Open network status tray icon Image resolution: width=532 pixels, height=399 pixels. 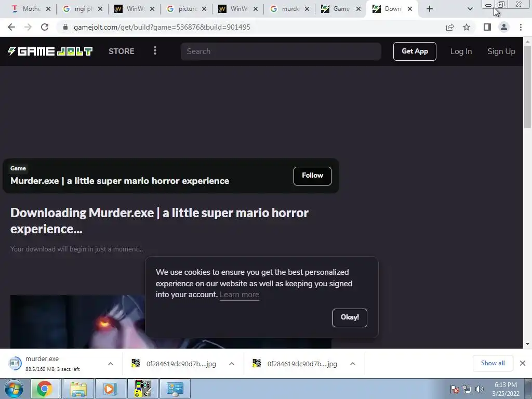[467, 389]
